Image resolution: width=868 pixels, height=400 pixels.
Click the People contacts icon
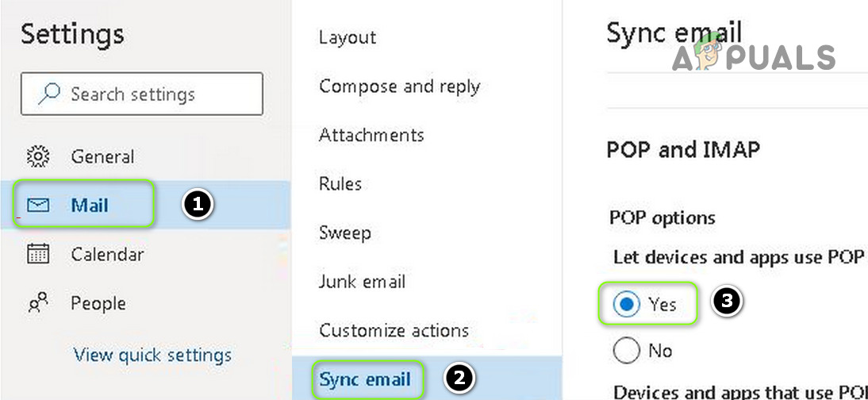click(x=38, y=304)
